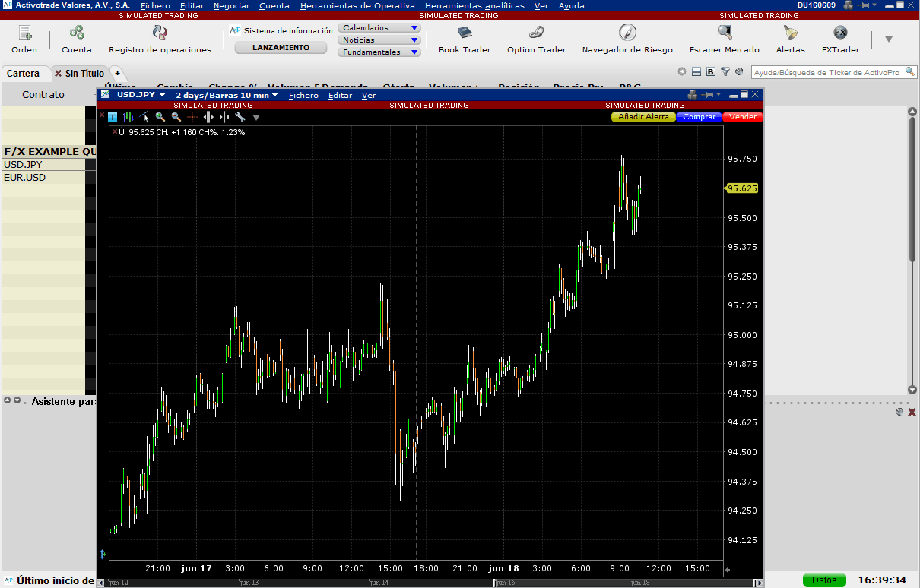Image resolution: width=920 pixels, height=588 pixels.
Task: Expand more chart toolbar options arrow
Action: pyautogui.click(x=256, y=118)
